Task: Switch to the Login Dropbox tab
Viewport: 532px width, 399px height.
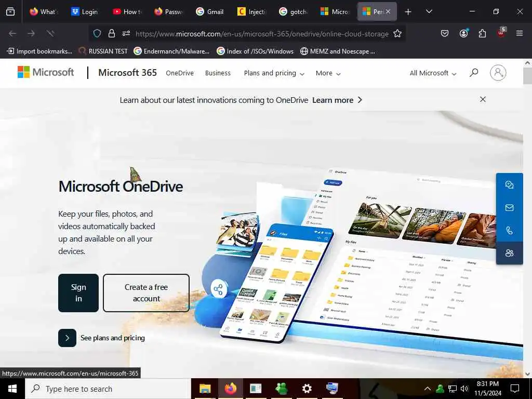Action: tap(85, 12)
